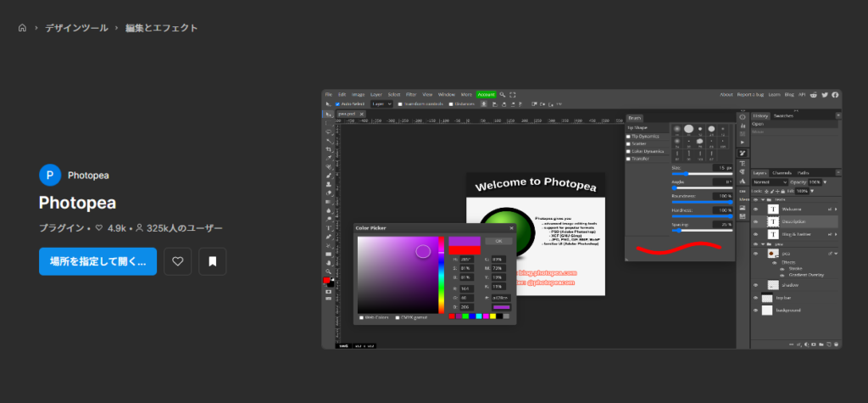Select the Brush tool in toolbar
Viewport: 868px width, 403px height.
328,176
